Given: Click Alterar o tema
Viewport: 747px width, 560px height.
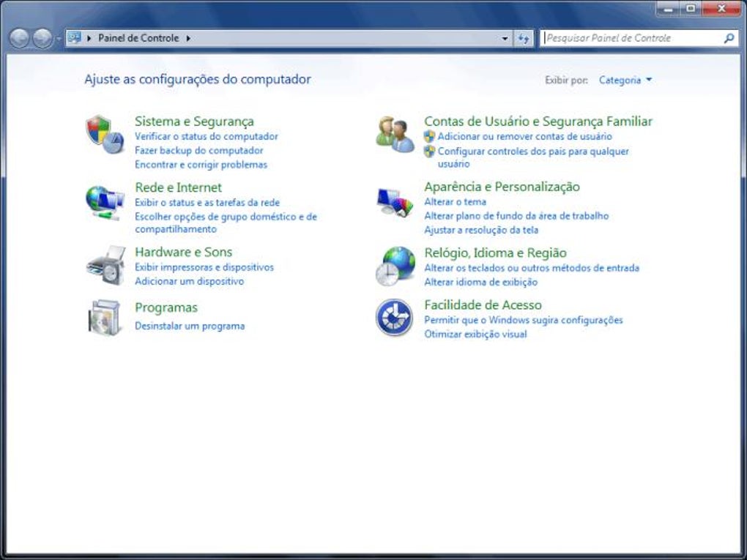Looking at the screenshot, I should click(456, 201).
